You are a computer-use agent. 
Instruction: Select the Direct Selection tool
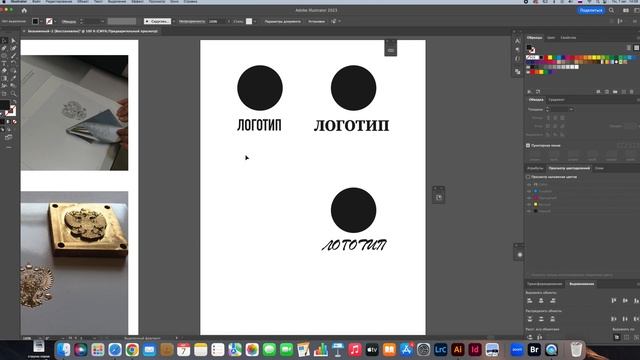(13, 40)
